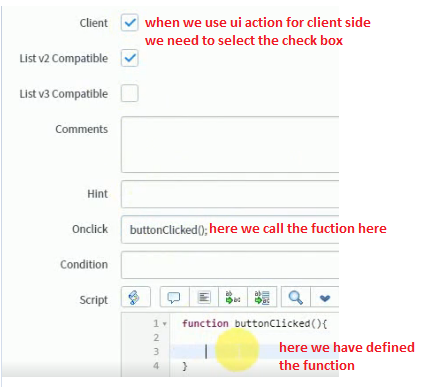Expand the down-chevron toolbar toggle in script editor
Image resolution: width=441 pixels, height=387 pixels.
(325, 297)
